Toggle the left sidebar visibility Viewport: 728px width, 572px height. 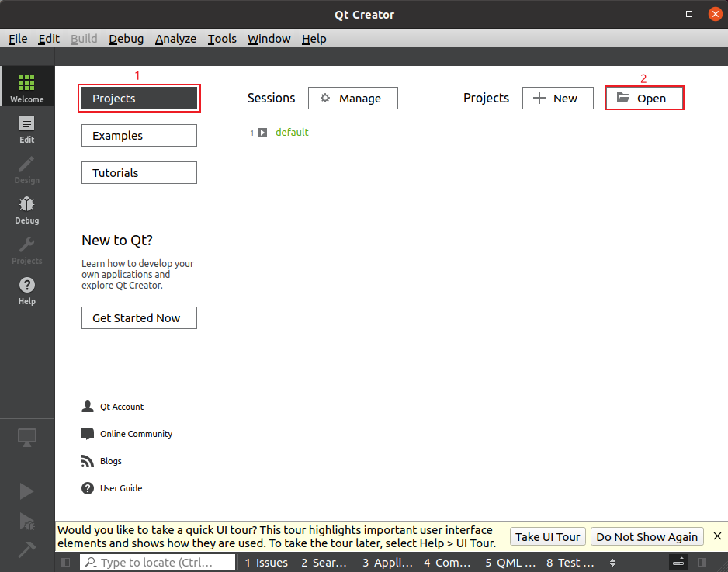pos(65,562)
